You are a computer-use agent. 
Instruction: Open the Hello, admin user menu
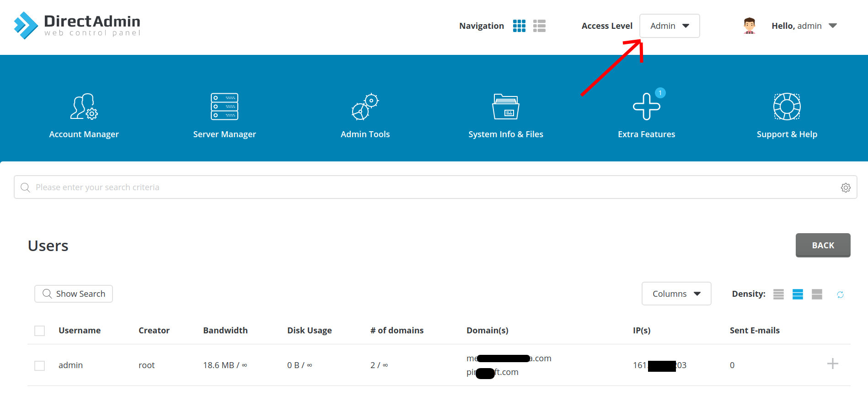pyautogui.click(x=804, y=26)
